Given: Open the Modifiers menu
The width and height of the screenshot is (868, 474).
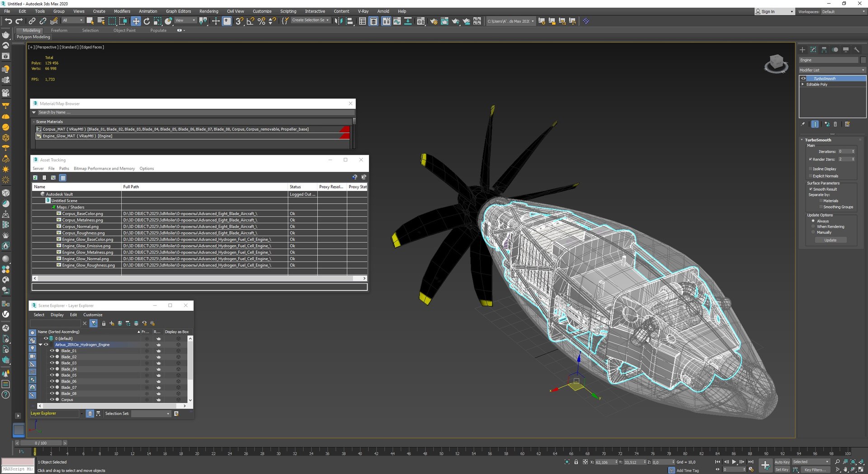Looking at the screenshot, I should coord(122,11).
